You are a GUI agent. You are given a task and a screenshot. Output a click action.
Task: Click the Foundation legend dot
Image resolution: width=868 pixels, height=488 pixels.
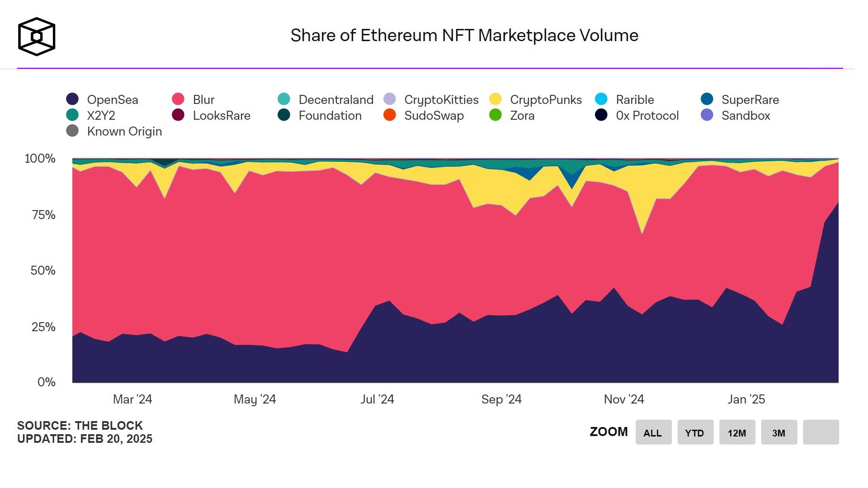click(x=284, y=115)
